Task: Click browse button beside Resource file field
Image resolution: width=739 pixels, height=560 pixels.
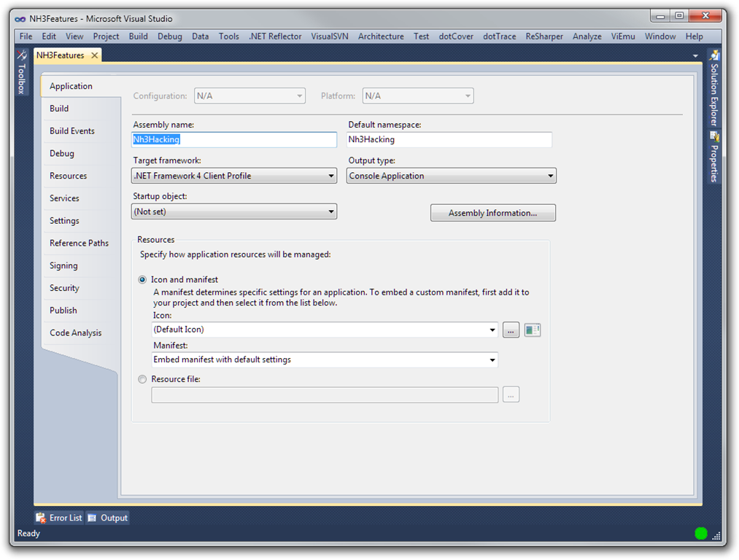Action: coord(511,394)
